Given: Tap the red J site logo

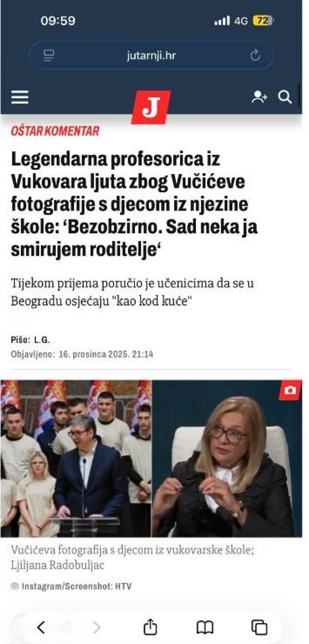Looking at the screenshot, I should tap(151, 107).
